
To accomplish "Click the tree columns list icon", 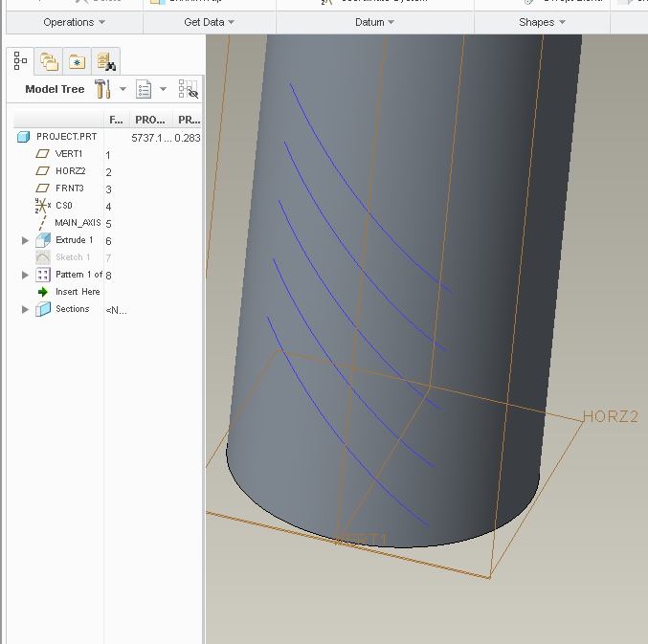I will coord(144,89).
